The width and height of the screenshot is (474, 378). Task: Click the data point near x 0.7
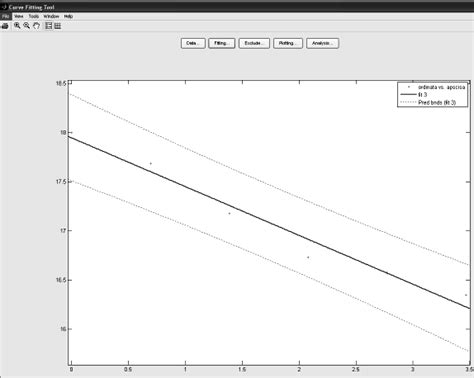pyautogui.click(x=151, y=163)
